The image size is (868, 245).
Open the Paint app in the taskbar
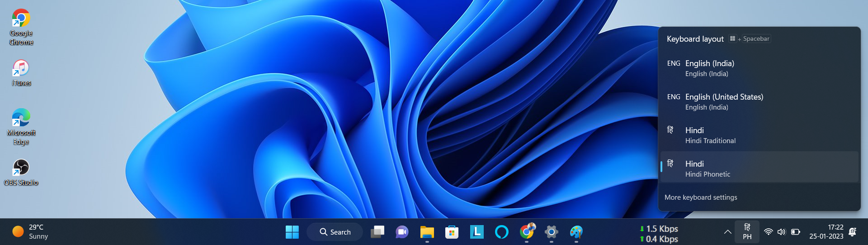[x=576, y=232]
